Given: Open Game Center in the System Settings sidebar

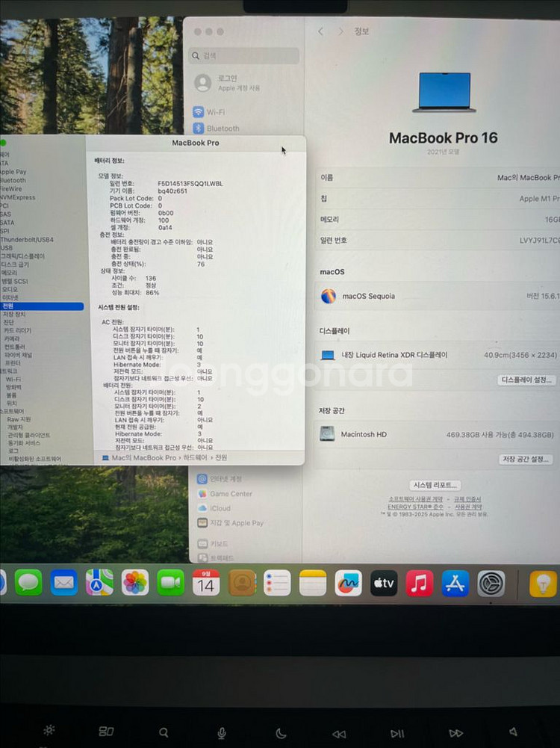Looking at the screenshot, I should [x=225, y=494].
